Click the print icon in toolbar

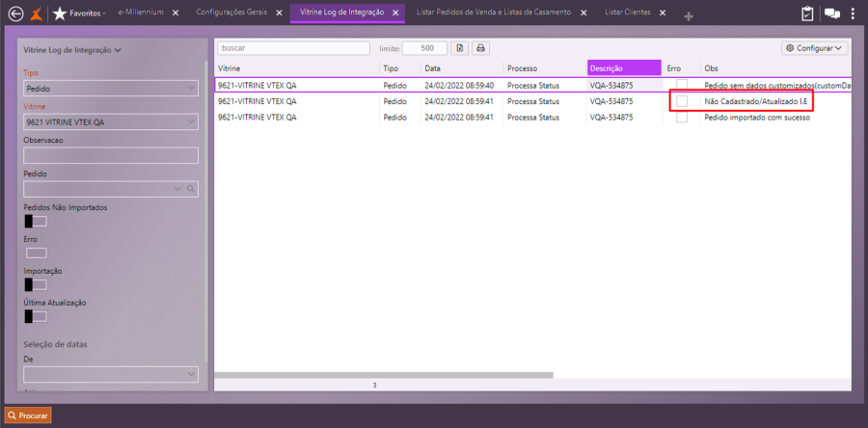click(480, 48)
